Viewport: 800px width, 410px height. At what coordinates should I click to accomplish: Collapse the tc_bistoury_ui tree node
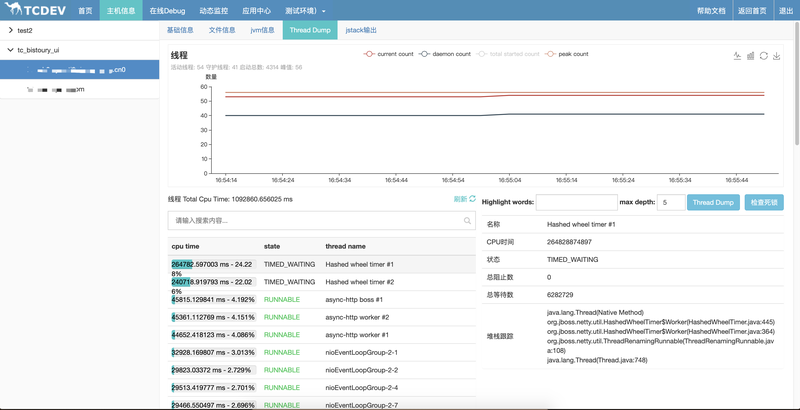tap(10, 49)
